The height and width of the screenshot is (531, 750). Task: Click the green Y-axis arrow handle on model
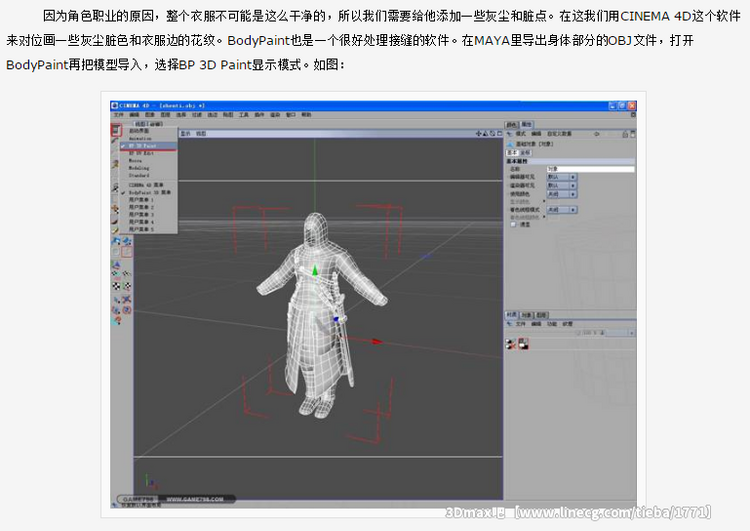(314, 270)
